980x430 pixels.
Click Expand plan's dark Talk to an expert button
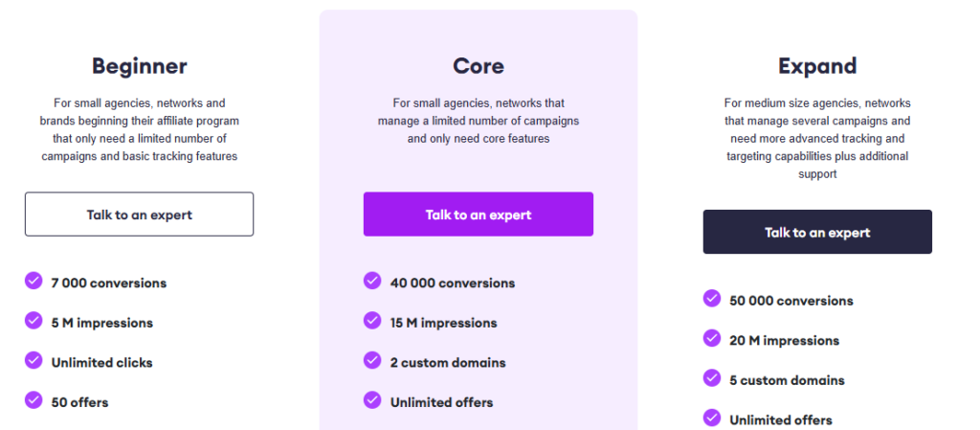pyautogui.click(x=817, y=232)
